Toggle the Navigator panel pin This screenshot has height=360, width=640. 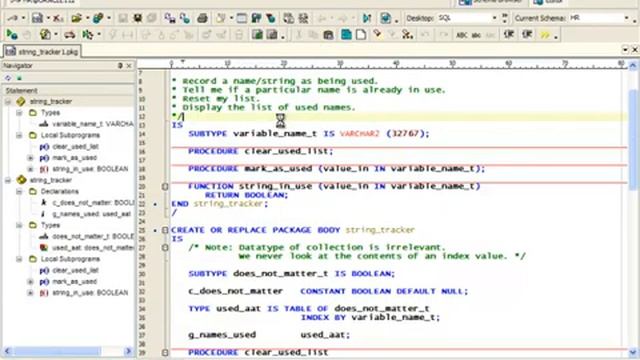(120, 66)
